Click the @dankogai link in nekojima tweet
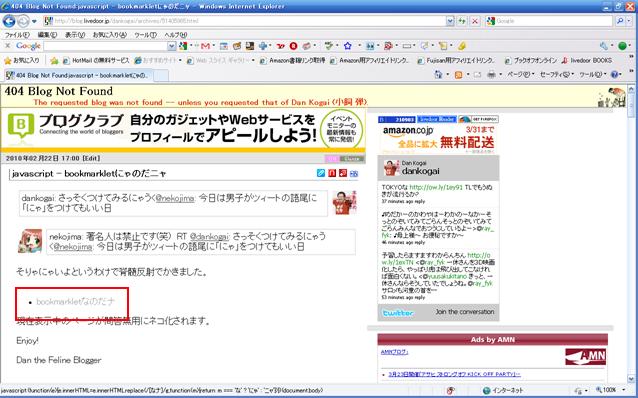Screen dimensions: 638x398 pos(209,236)
